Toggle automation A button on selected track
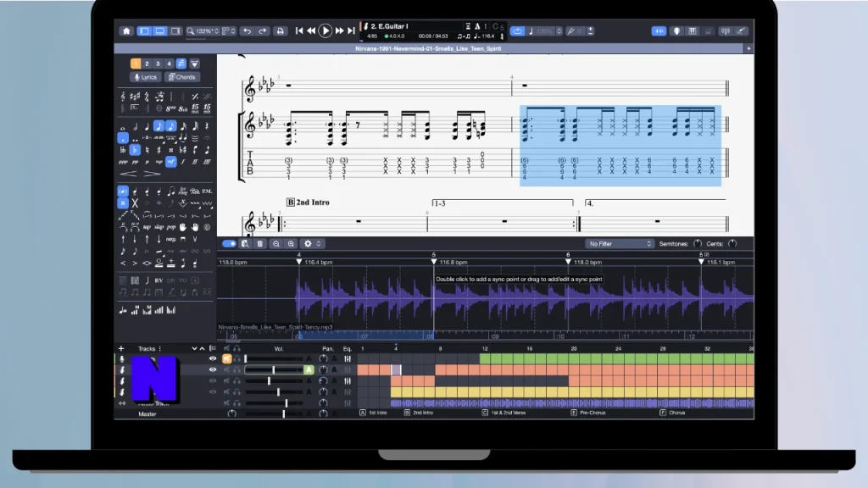The image size is (868, 488). 309,369
